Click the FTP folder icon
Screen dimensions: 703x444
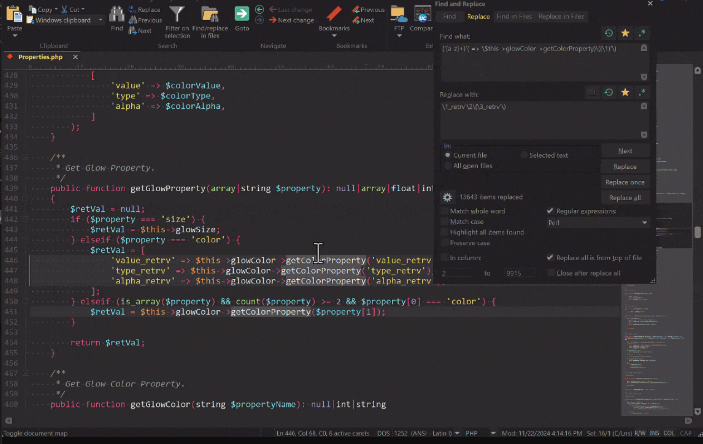pos(399,14)
